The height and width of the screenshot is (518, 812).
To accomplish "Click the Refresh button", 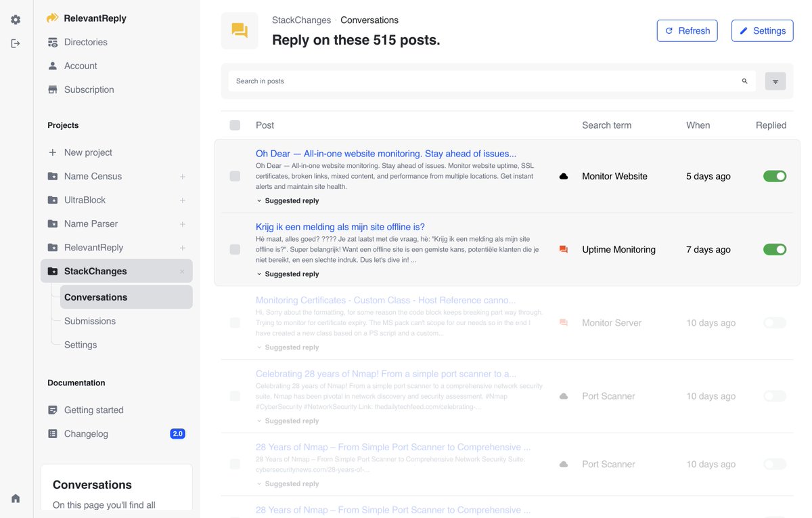I will coord(687,30).
